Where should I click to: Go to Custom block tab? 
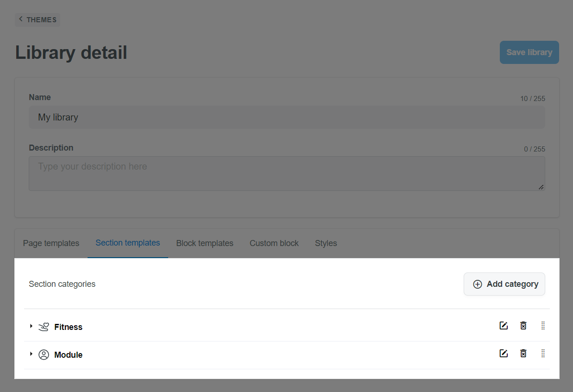274,243
